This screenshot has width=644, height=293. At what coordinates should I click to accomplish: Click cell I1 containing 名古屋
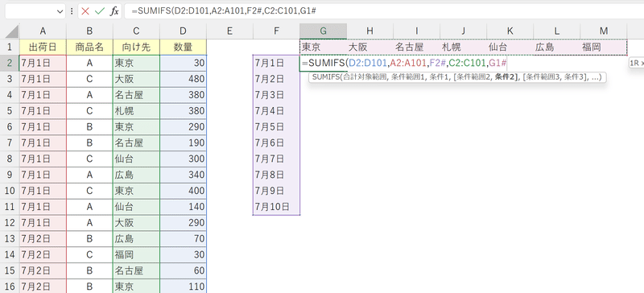(416, 47)
